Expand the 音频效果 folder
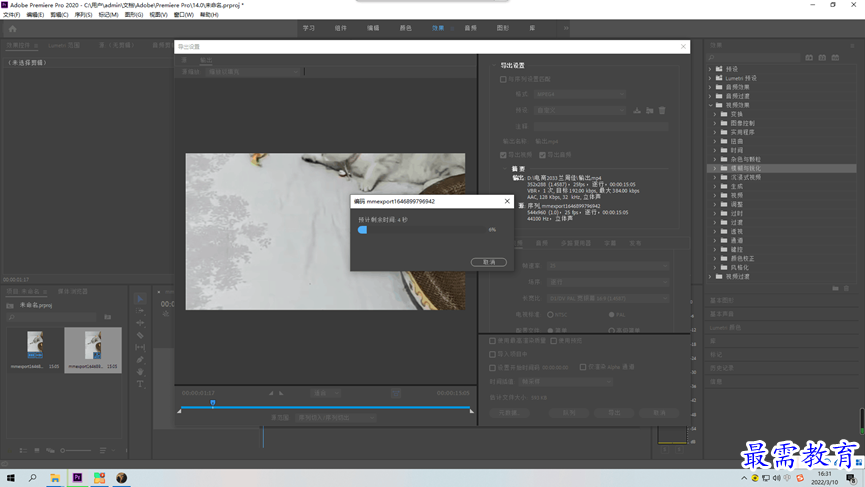Image resolution: width=865 pixels, height=487 pixels. 711,87
